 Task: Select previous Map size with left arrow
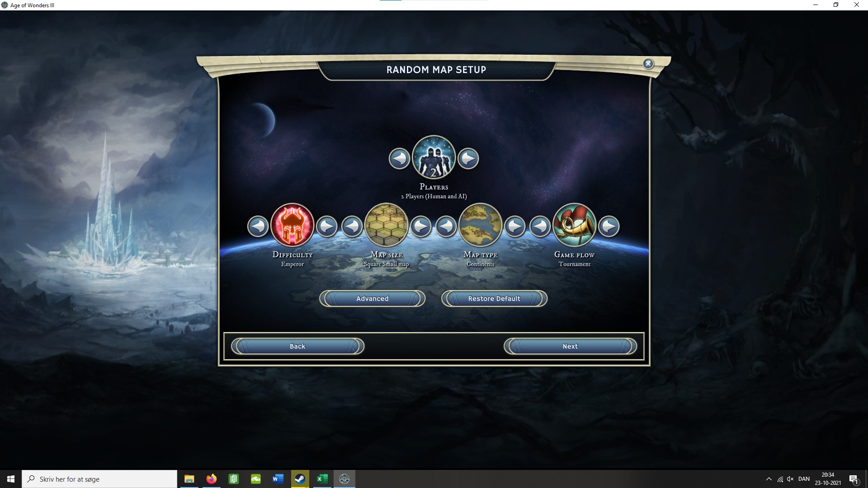coord(352,226)
